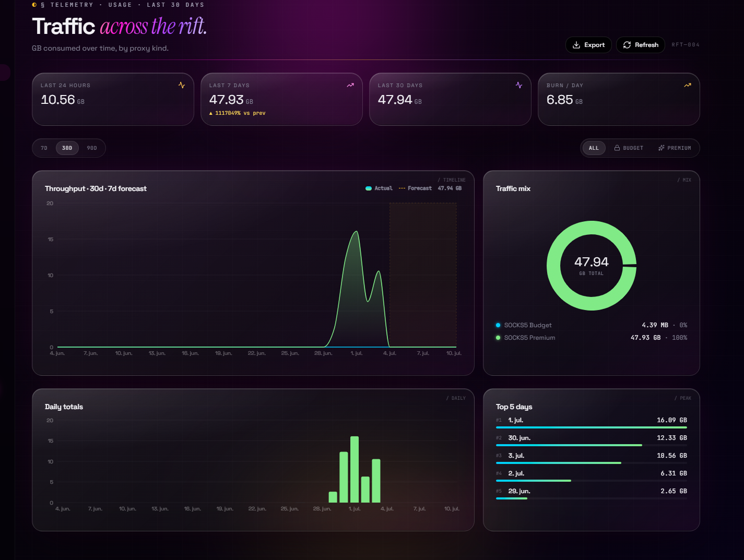Click the shaded forecast region in chart

[x=423, y=275]
